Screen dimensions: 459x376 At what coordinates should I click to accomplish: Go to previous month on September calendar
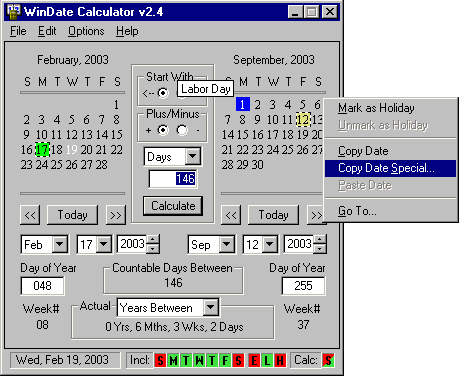point(231,215)
